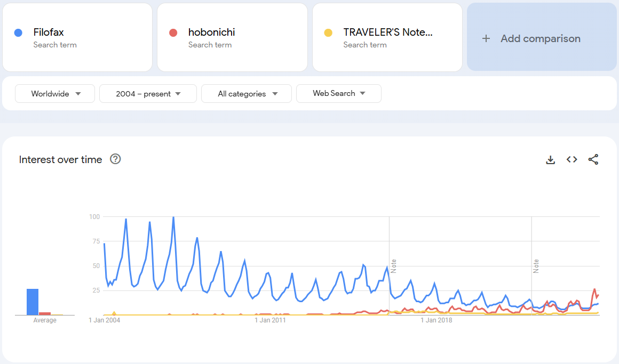The image size is (619, 364).
Task: Click the 25 y-axis label
Action: [96, 290]
